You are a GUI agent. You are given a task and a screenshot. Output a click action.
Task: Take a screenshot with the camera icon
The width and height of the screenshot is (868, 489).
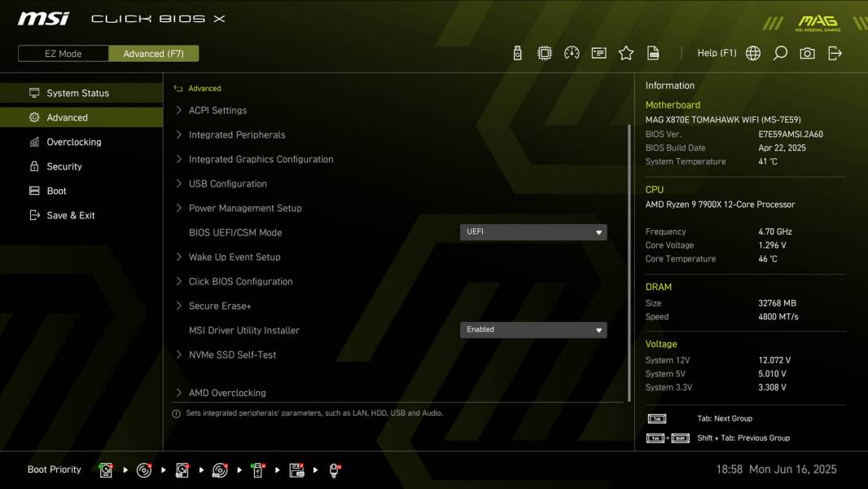807,53
